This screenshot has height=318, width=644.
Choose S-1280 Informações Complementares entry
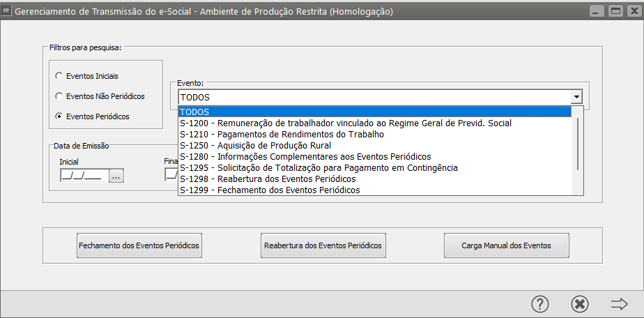[374, 157]
